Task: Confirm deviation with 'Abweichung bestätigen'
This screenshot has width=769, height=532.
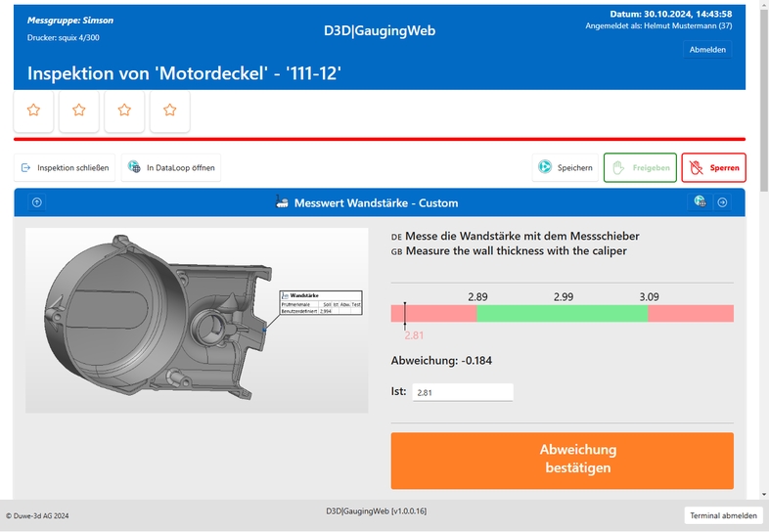Action: (x=562, y=461)
